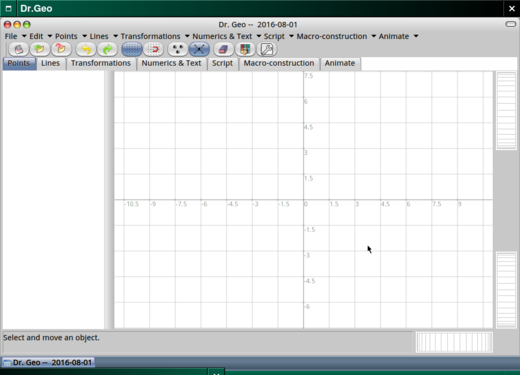
Task: Expand the arrow next to the Transformations menu
Action: (x=187, y=36)
